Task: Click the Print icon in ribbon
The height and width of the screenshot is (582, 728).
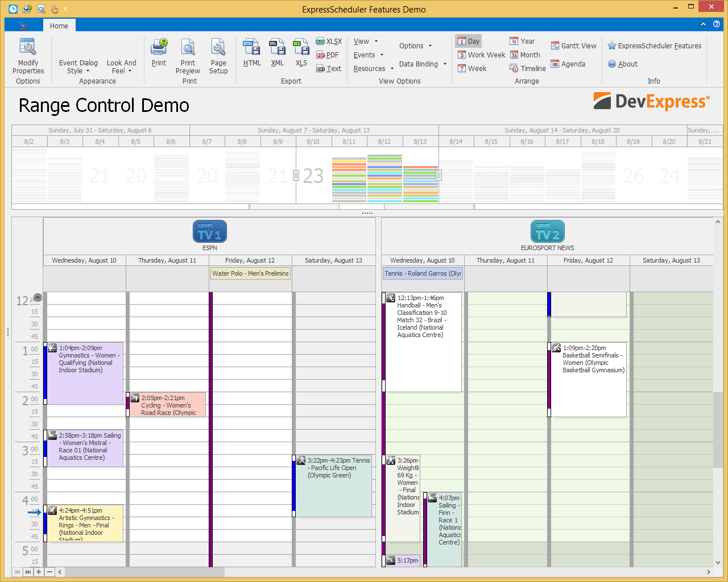Action: click(x=159, y=53)
